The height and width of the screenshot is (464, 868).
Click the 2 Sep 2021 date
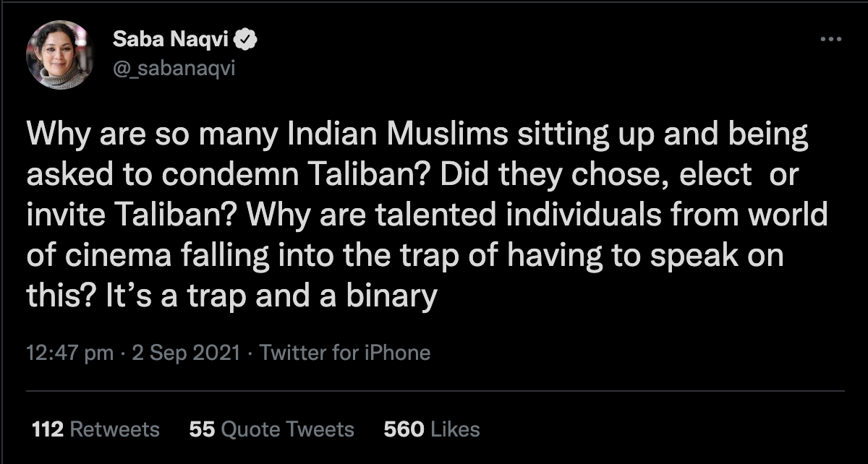[x=185, y=353]
